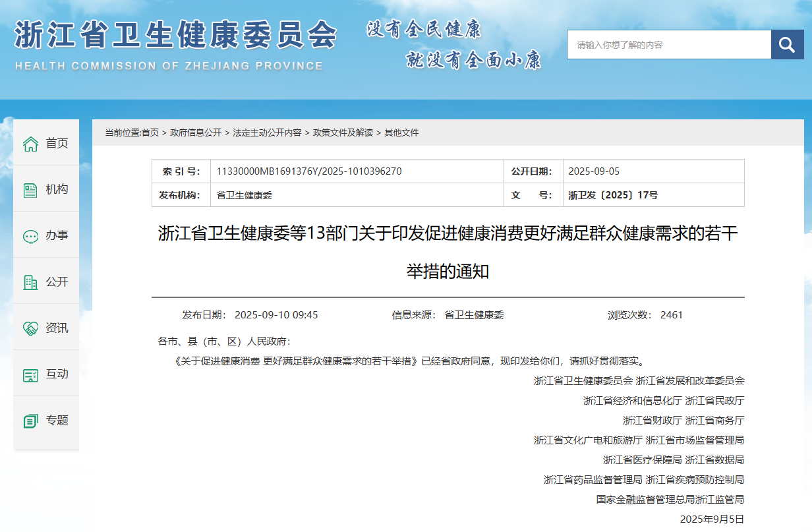
Task: Select the 首页 home icon in sidebar
Action: click(x=31, y=142)
